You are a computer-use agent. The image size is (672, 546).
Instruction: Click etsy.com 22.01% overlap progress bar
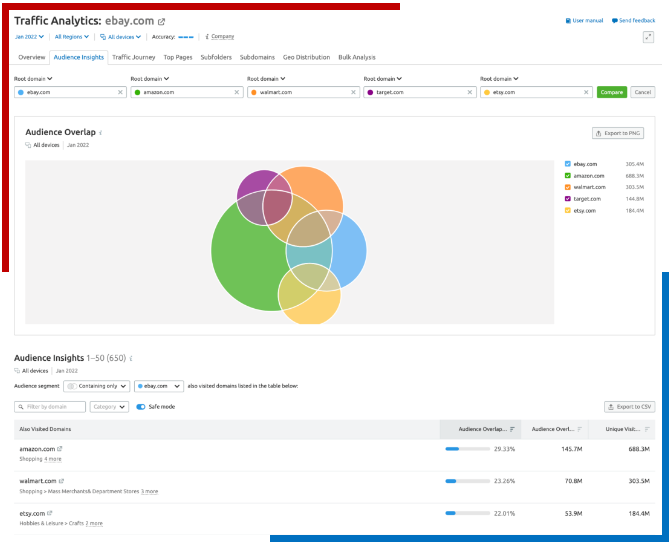468,513
